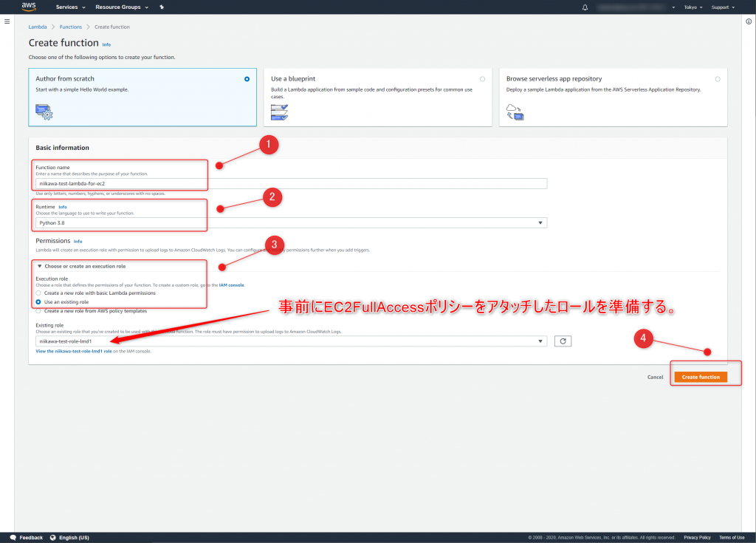Viewport: 756px width, 543px height.
Task: Select Browse serverless app repository option
Action: [x=614, y=97]
